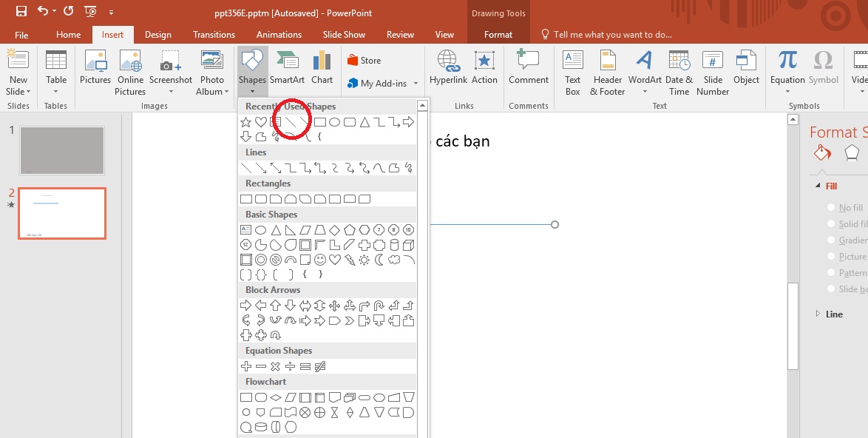Insert the not-equal equation shape
The height and width of the screenshot is (438, 868).
tap(320, 366)
